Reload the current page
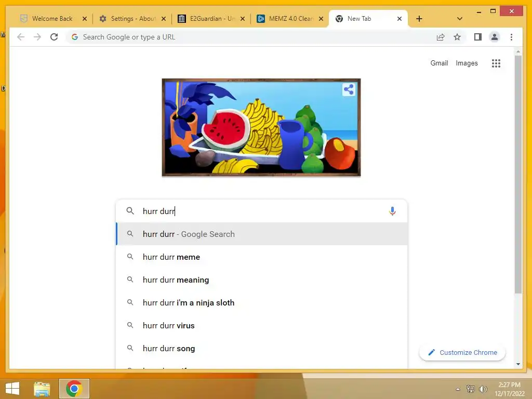Viewport: 532px width, 399px height. tap(54, 37)
